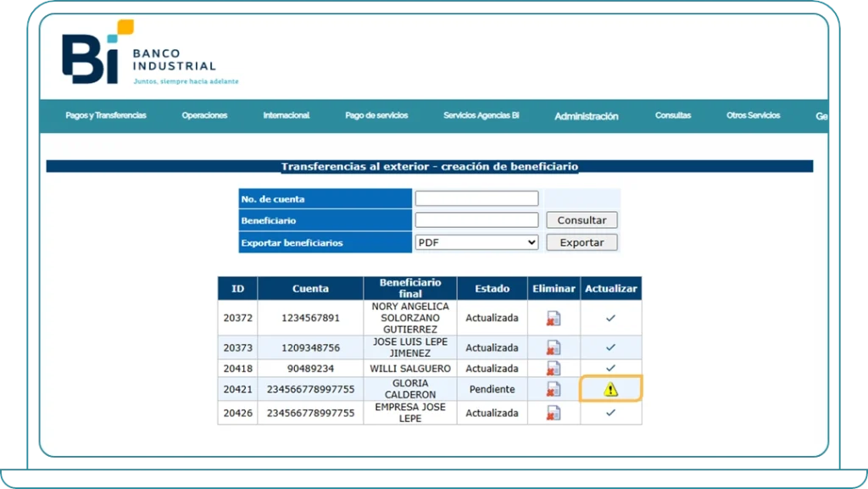868x489 pixels.
Task: Open the export format dropdown showing PDF
Action: coord(476,242)
